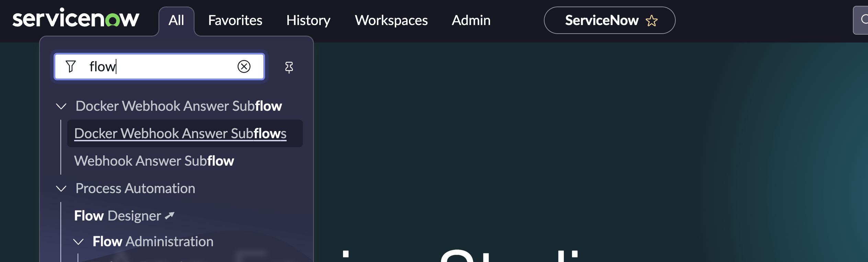Open the Admin menu

pos(471,21)
